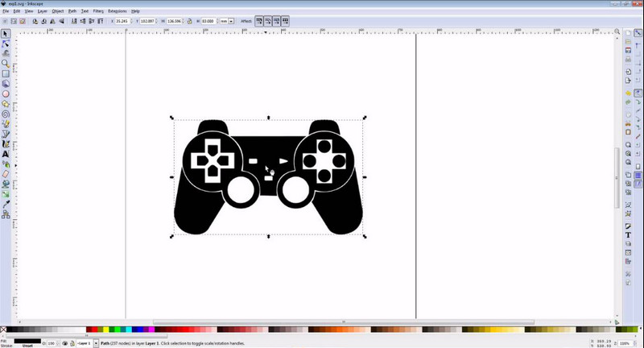Toggle the width-height lock
Image resolution: width=644 pixels, height=348 pixels.
point(190,21)
